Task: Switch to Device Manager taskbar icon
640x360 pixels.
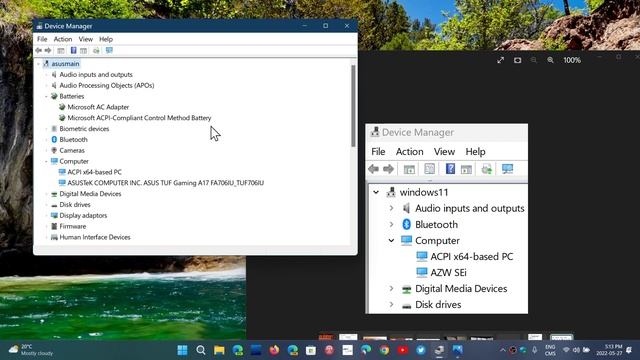Action: tap(439, 350)
